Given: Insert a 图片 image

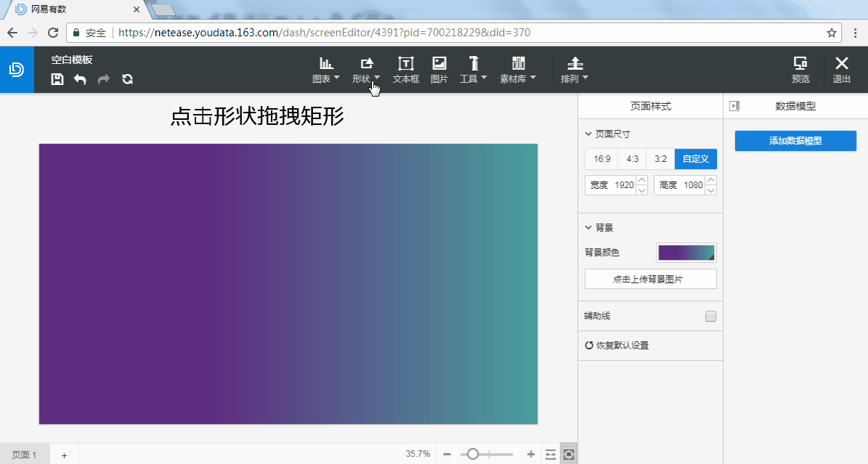Looking at the screenshot, I should coord(439,70).
